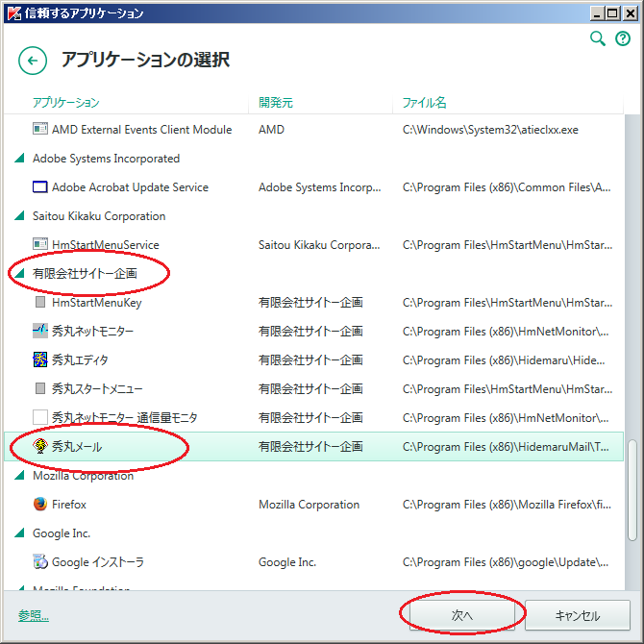Image resolution: width=644 pixels, height=644 pixels.
Task: Sort by ファイル名 column header
Action: [x=425, y=103]
